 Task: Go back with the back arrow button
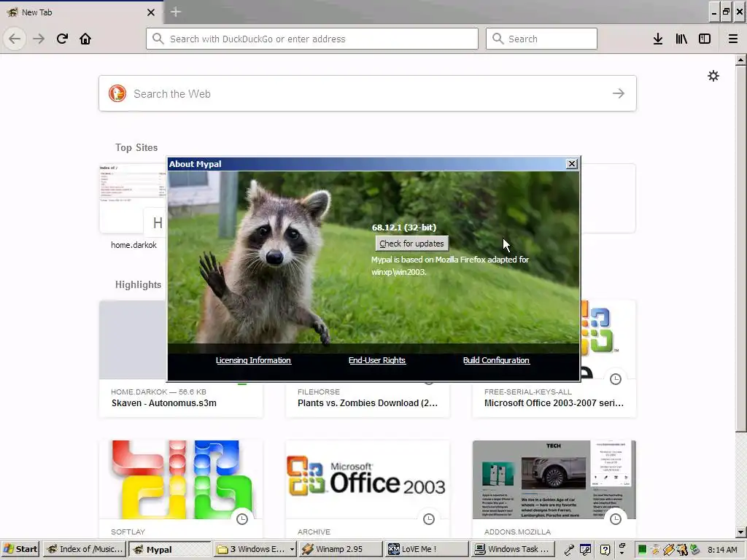pos(15,39)
